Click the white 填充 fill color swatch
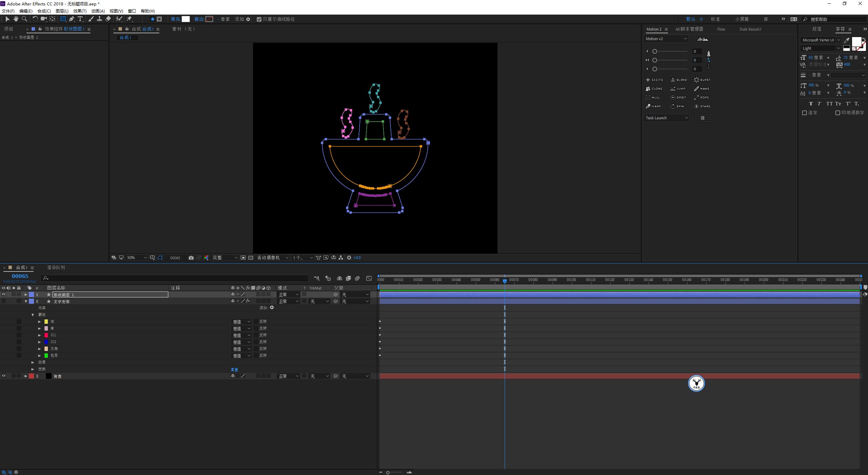 point(186,19)
